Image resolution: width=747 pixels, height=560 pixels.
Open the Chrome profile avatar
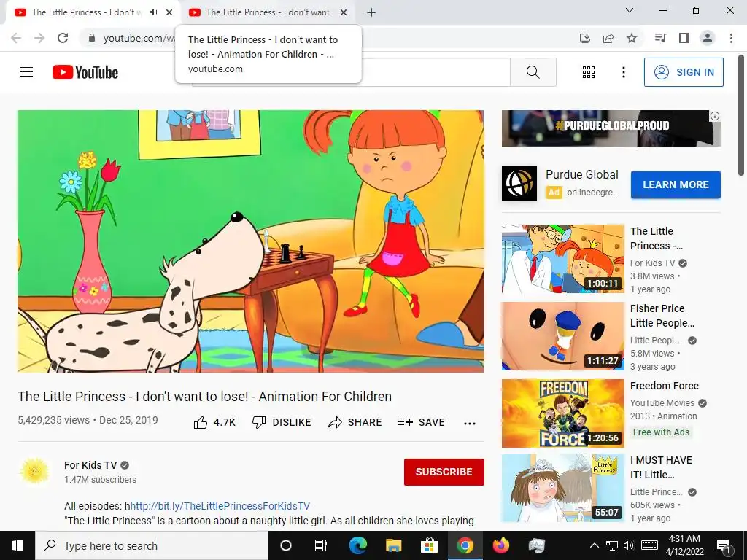[x=708, y=38]
